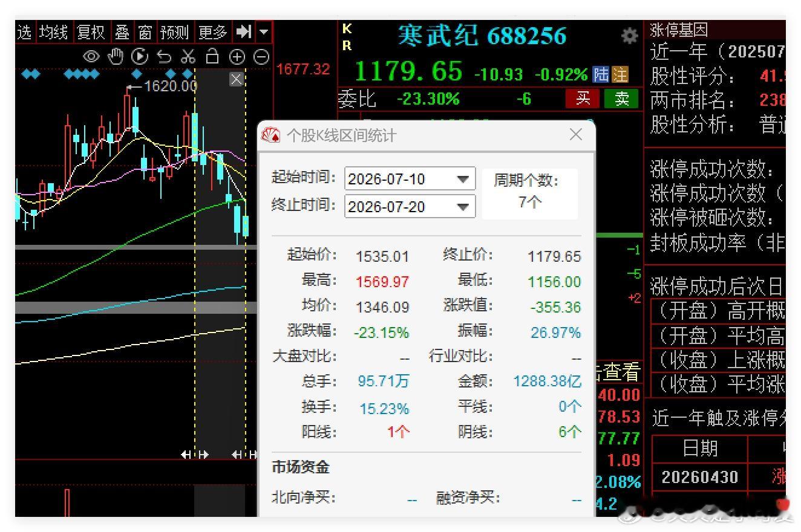Open the 均线 toolbar tab
The height and width of the screenshot is (532, 801).
(53, 32)
